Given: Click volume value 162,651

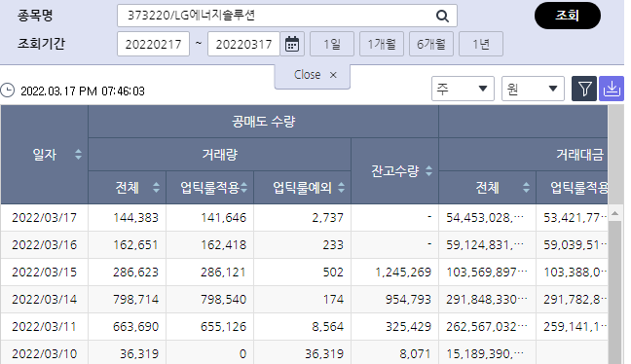Looking at the screenshot, I should point(135,245).
